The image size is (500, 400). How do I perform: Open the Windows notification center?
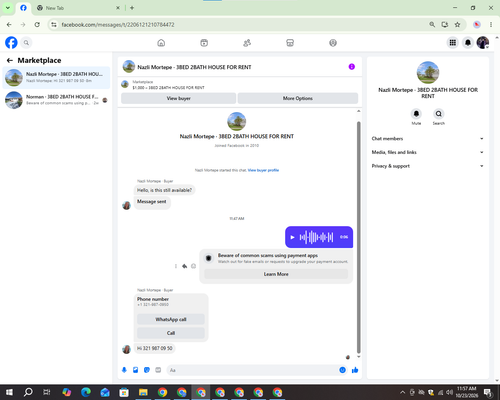click(488, 392)
